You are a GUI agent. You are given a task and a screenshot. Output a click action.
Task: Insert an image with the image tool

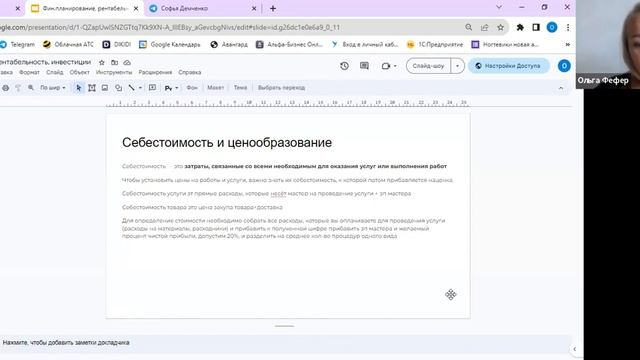(105, 88)
